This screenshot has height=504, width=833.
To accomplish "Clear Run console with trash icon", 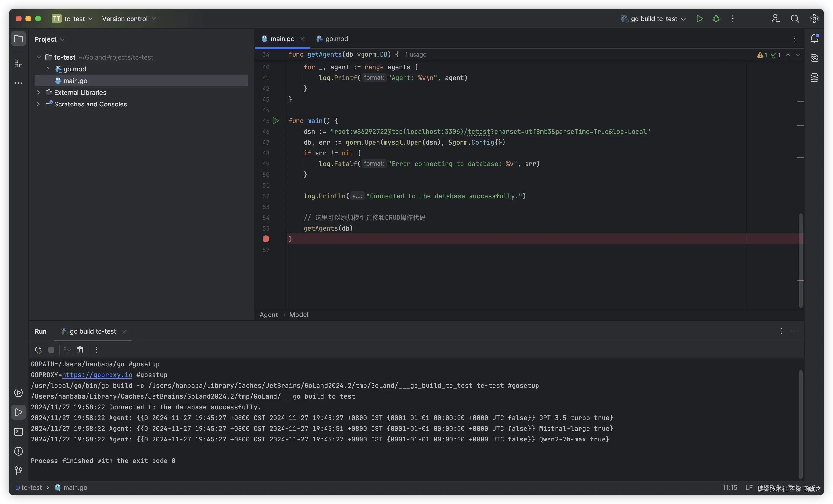I will click(x=80, y=350).
